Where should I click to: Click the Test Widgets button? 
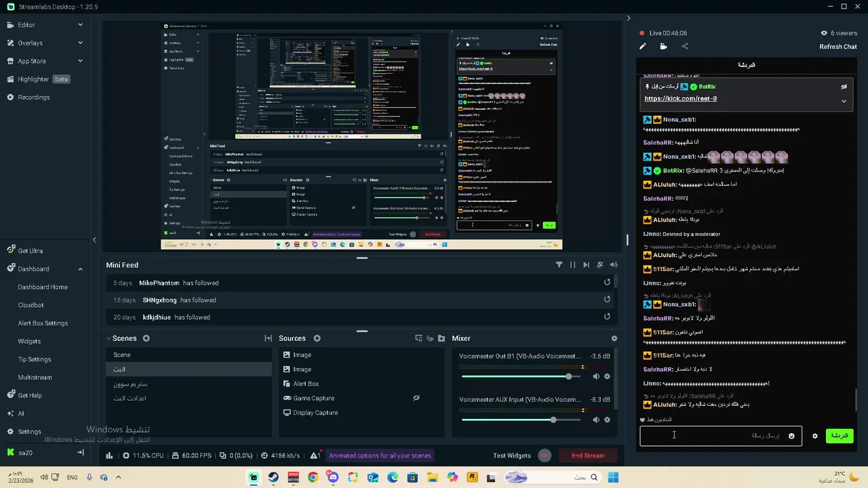point(512,455)
